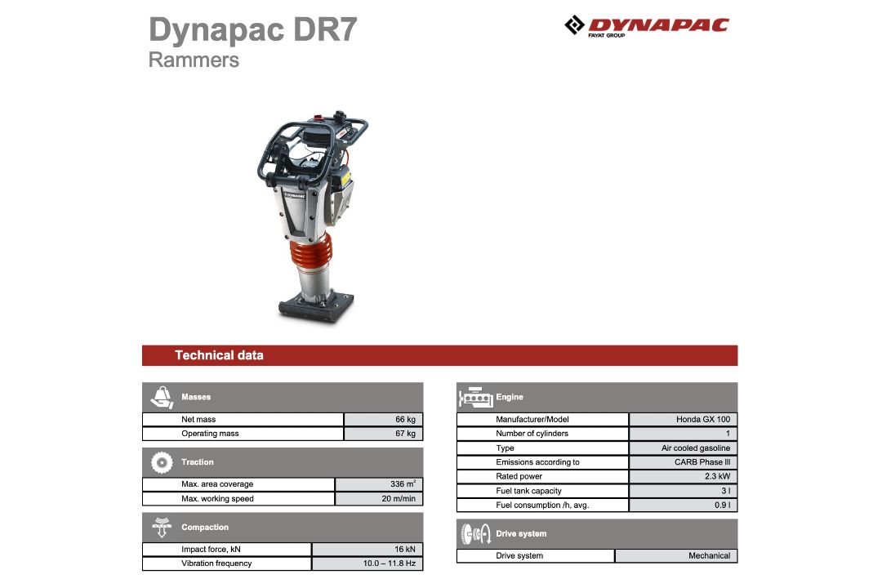Select the engine Type label
This screenshot has width=882, height=588.
[505, 448]
